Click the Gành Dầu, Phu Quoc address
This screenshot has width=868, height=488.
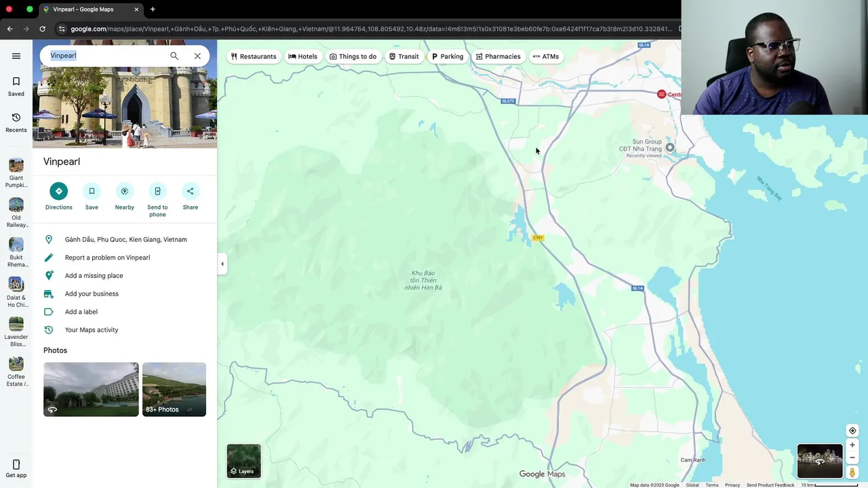pyautogui.click(x=125, y=239)
